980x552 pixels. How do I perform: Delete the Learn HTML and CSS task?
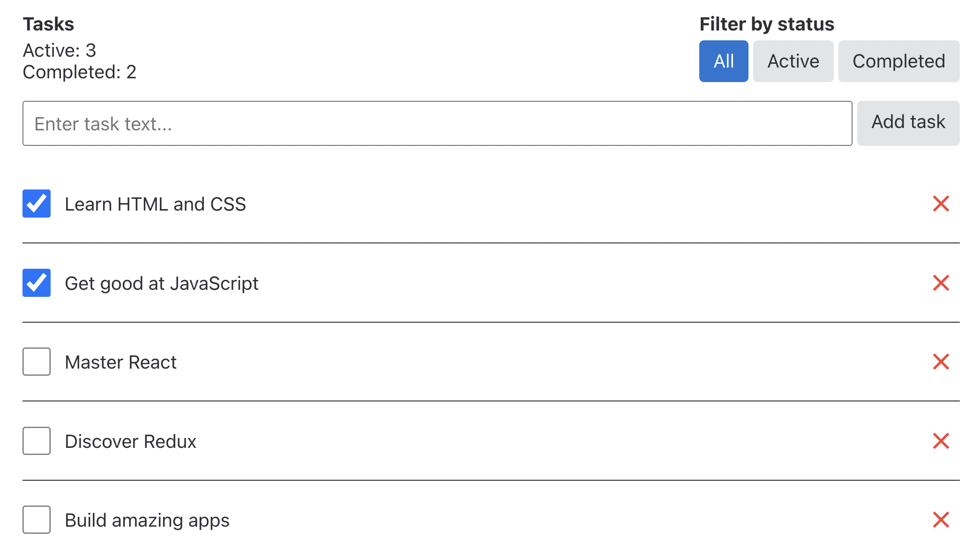click(x=941, y=204)
